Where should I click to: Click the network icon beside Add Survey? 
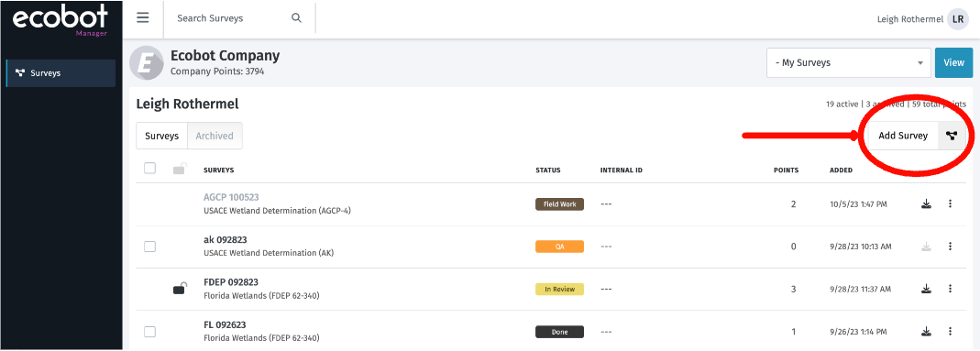point(952,136)
